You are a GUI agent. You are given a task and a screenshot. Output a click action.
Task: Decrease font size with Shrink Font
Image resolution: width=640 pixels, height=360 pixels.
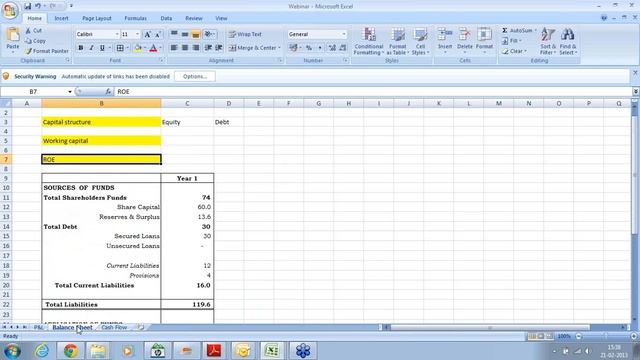tap(158, 35)
